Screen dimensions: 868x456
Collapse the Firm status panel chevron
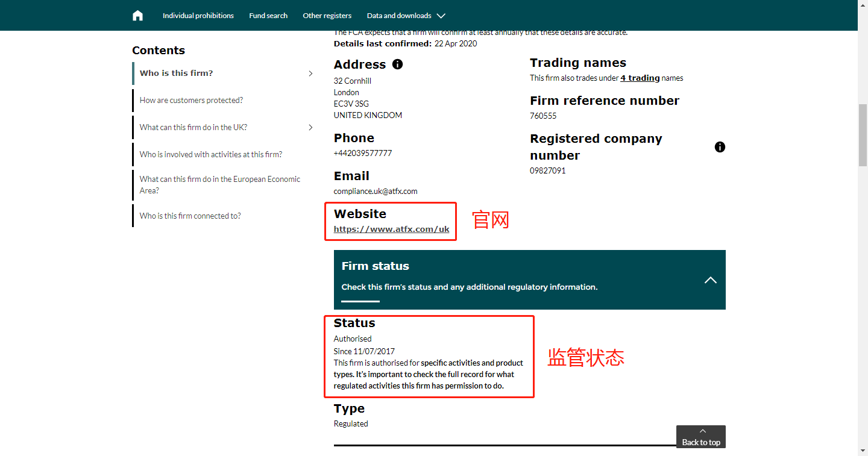711,280
